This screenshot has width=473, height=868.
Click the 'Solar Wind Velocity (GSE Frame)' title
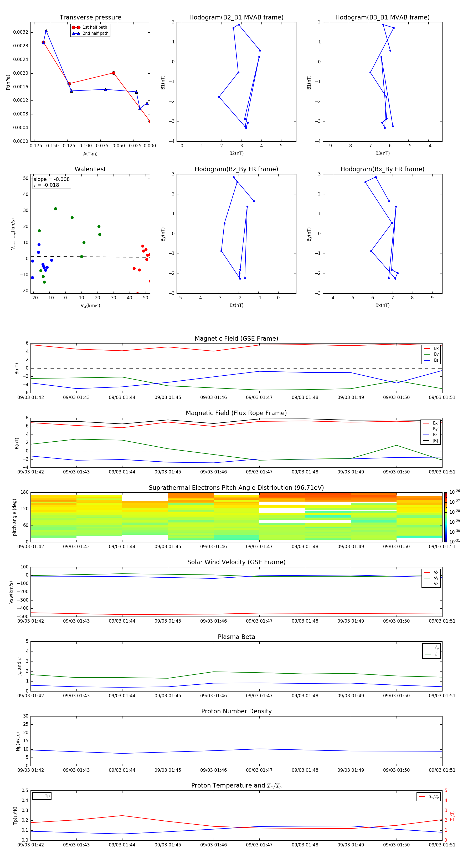pyautogui.click(x=236, y=562)
